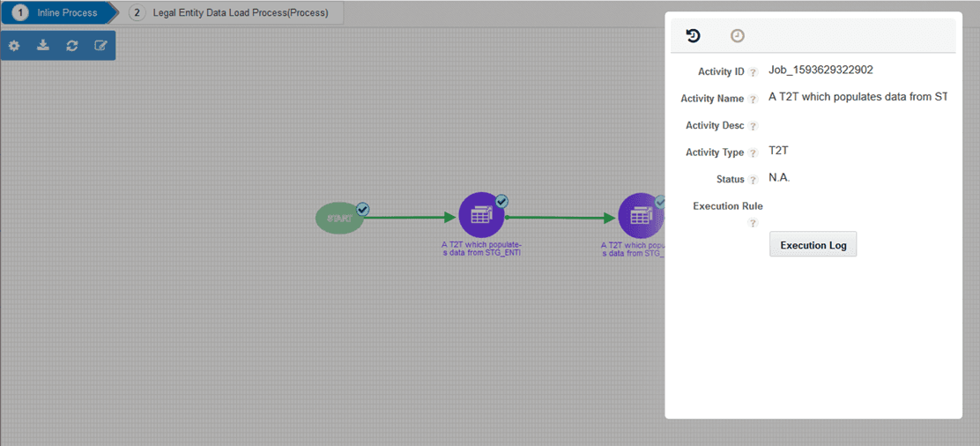Switch to the Inline Process breadcrumb tab
Screen dimensions: 980x446
point(59,12)
